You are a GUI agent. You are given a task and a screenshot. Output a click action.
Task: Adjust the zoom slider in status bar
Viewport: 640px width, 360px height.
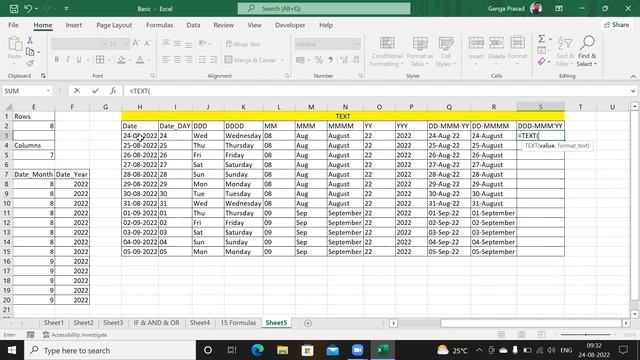click(586, 335)
